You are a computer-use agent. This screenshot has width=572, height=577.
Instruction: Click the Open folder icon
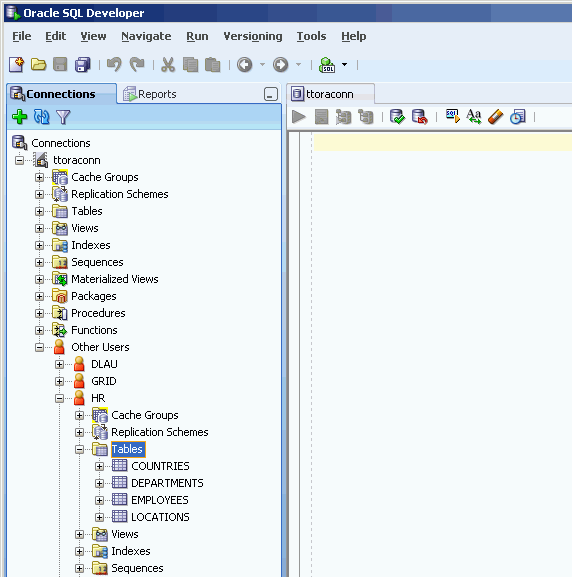point(38,64)
